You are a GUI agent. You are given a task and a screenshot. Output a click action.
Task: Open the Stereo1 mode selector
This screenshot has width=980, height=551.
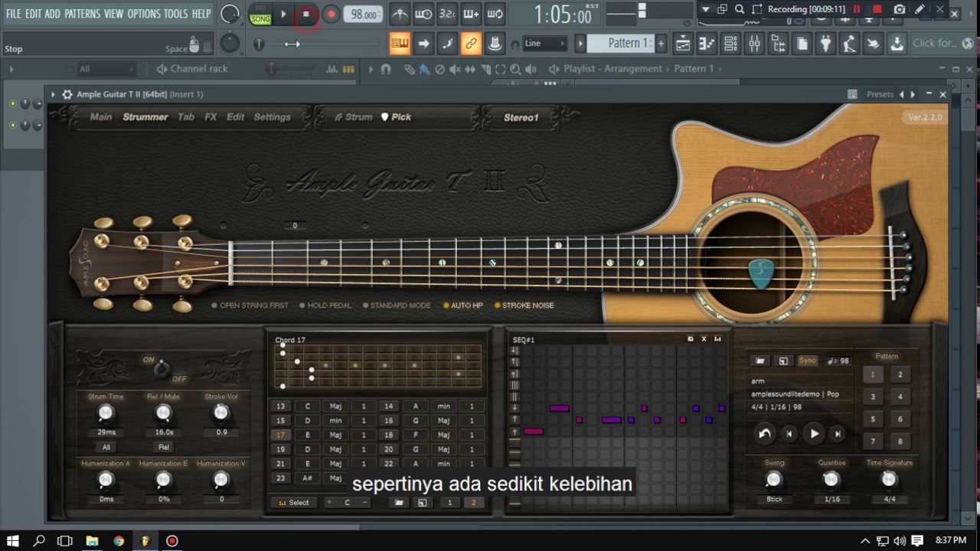(521, 117)
